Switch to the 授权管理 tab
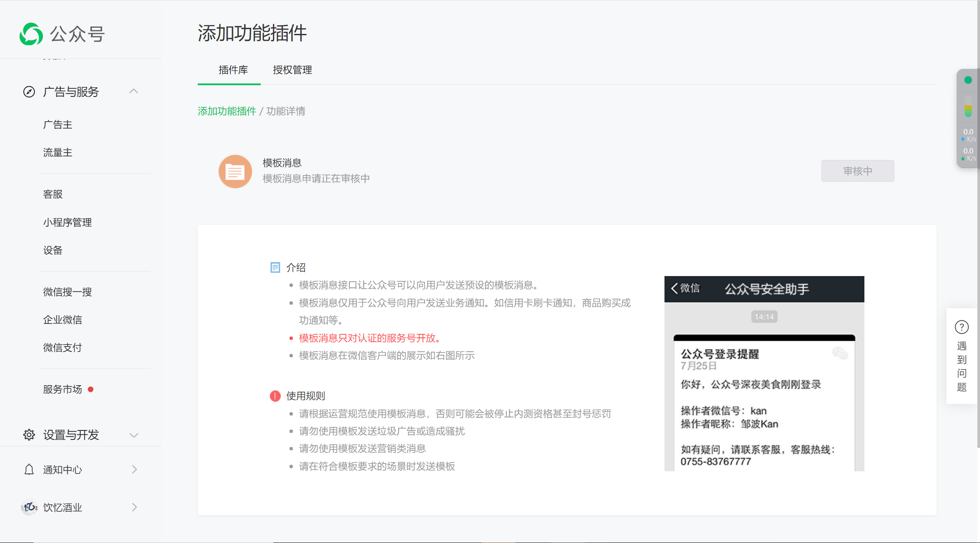Viewport: 980px width, 543px height. tap(292, 70)
